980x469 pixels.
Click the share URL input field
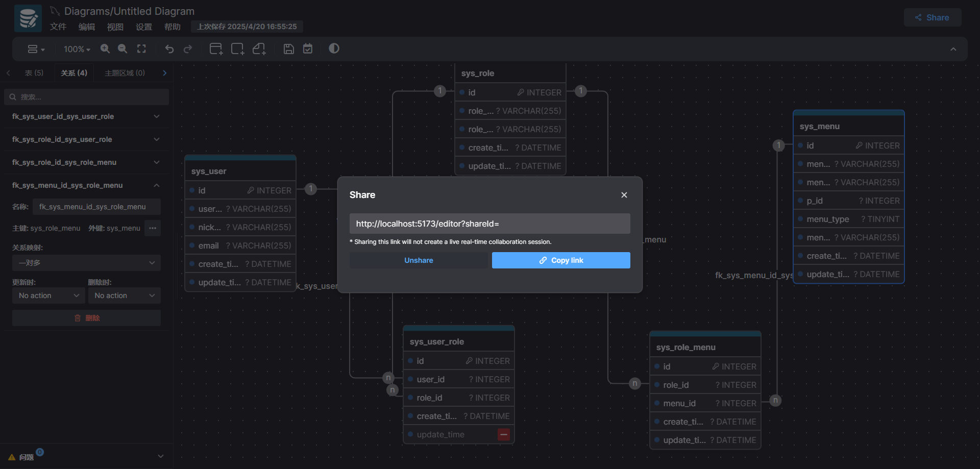(x=489, y=224)
